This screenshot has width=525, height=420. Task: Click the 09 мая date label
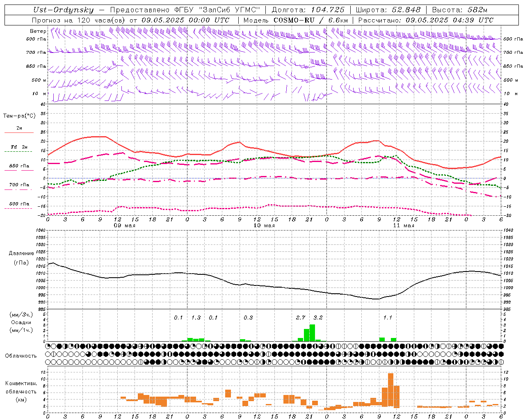point(125,225)
